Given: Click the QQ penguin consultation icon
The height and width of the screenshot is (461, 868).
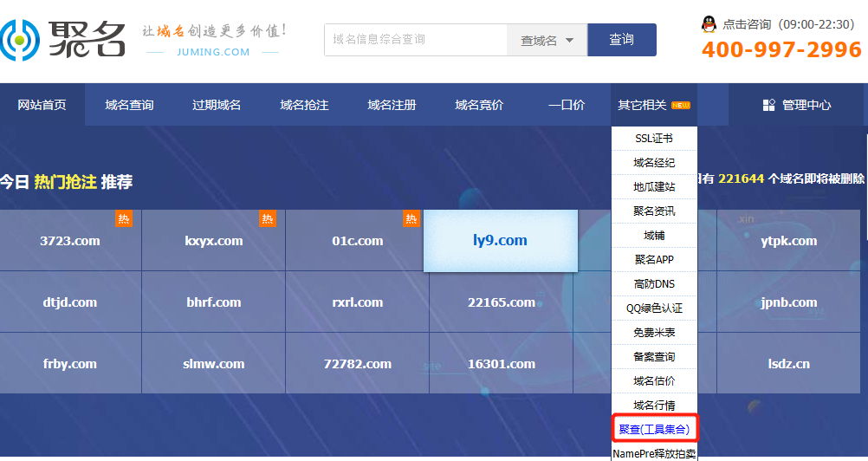Looking at the screenshot, I should coord(709,23).
